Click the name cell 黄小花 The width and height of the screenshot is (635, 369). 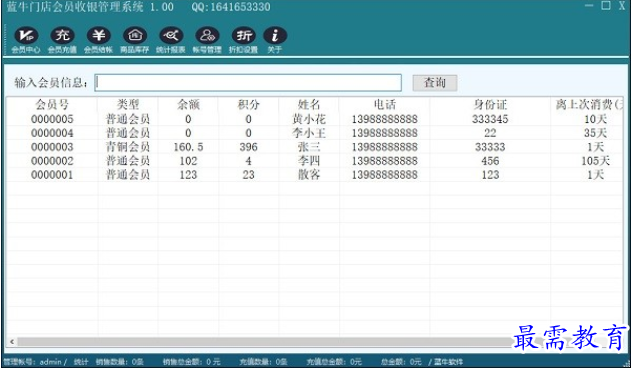click(x=309, y=119)
